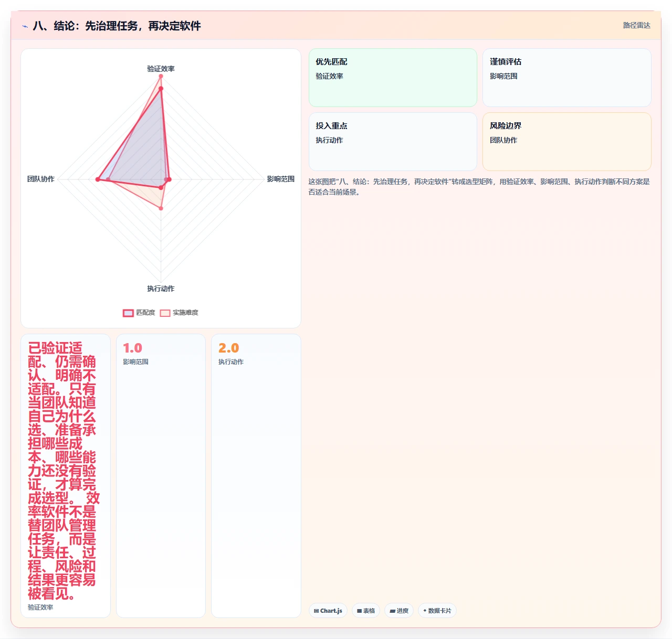This screenshot has height=639, width=672.
Task: Click the header icon before the title
Action: pyautogui.click(x=25, y=26)
